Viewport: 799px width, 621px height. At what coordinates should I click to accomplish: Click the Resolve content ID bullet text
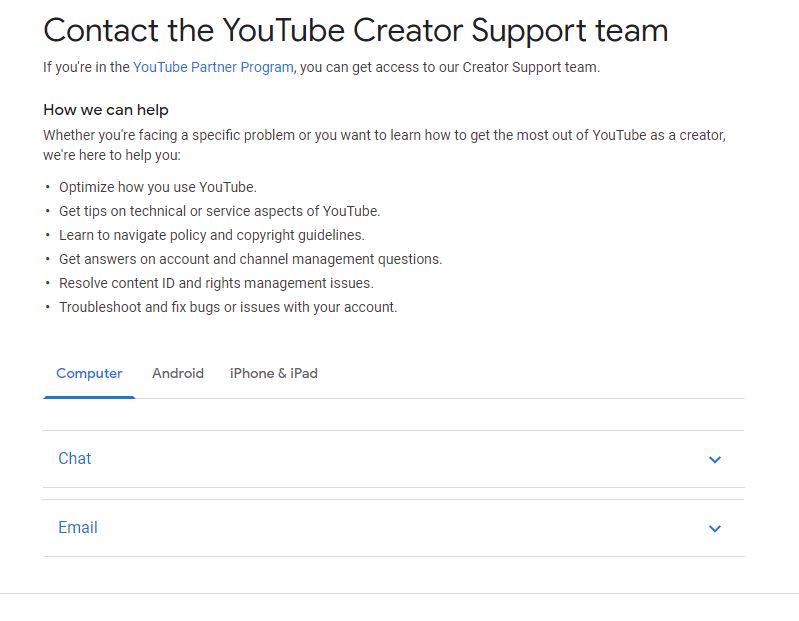point(217,283)
